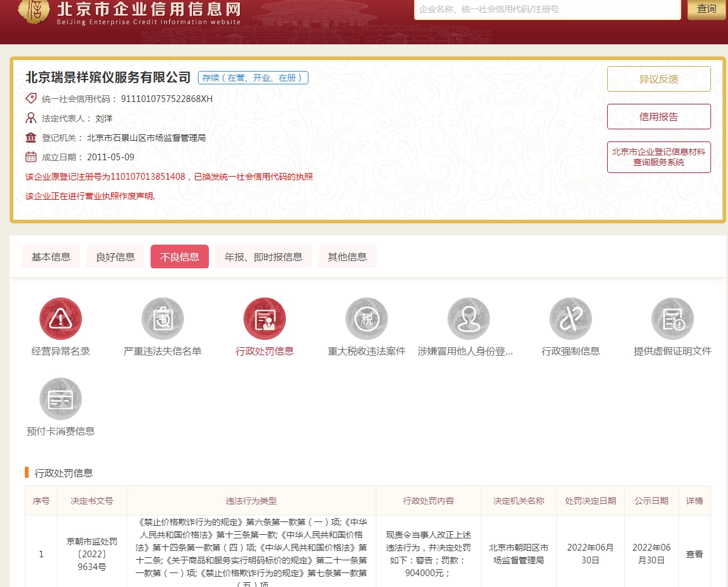Click the 查看 detail link
The width and height of the screenshot is (728, 587).
[x=694, y=554]
